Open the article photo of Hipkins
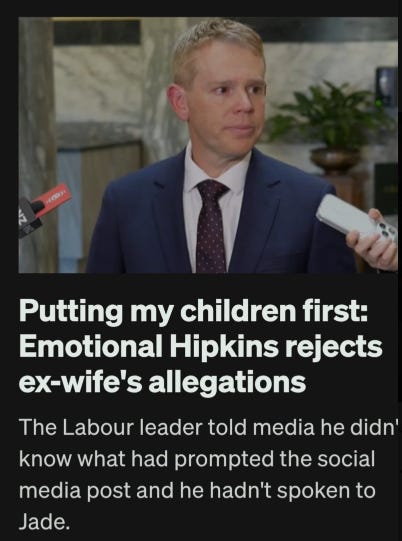The height and width of the screenshot is (541, 402). tap(208, 145)
